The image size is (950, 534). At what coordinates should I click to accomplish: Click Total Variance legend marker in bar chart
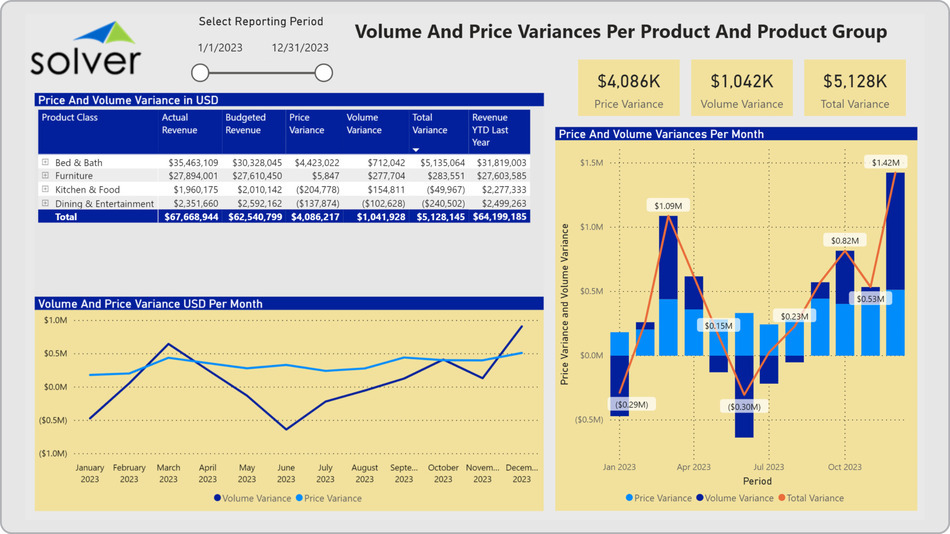pyautogui.click(x=782, y=498)
